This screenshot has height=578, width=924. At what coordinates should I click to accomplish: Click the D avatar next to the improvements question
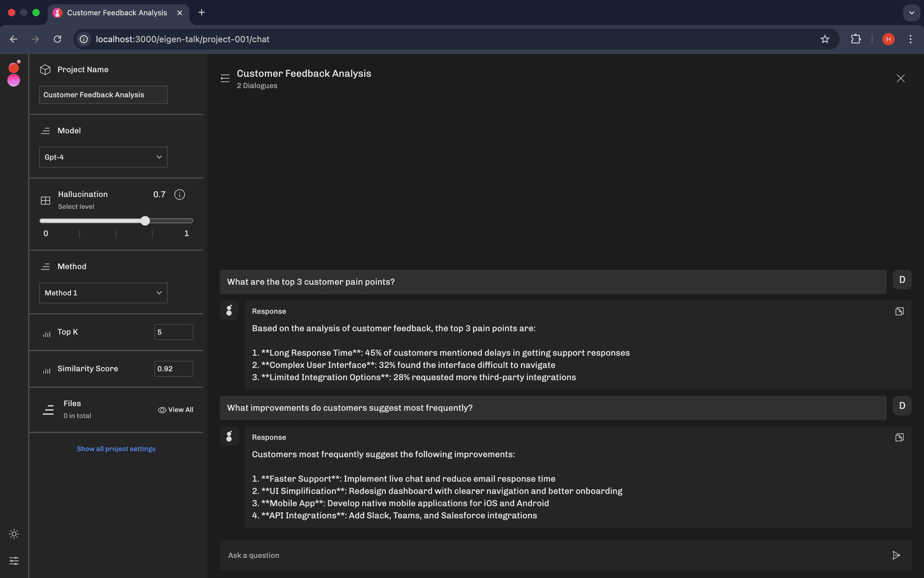pos(902,406)
